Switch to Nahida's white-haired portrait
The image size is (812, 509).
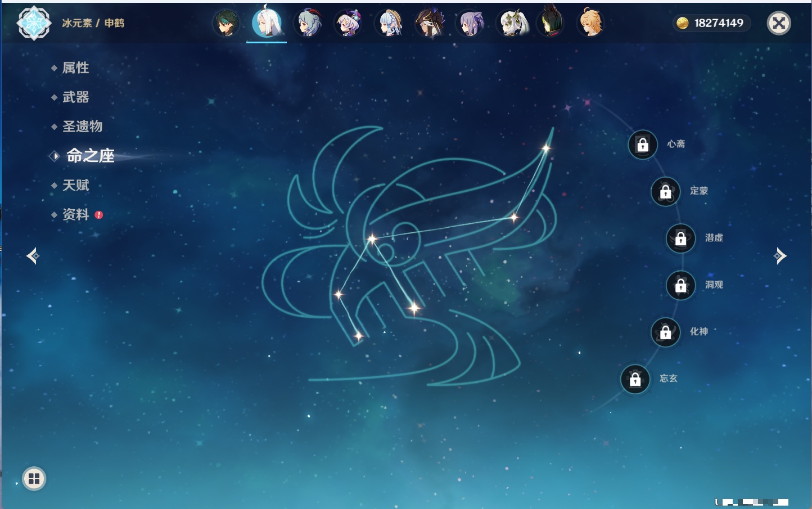(x=511, y=23)
